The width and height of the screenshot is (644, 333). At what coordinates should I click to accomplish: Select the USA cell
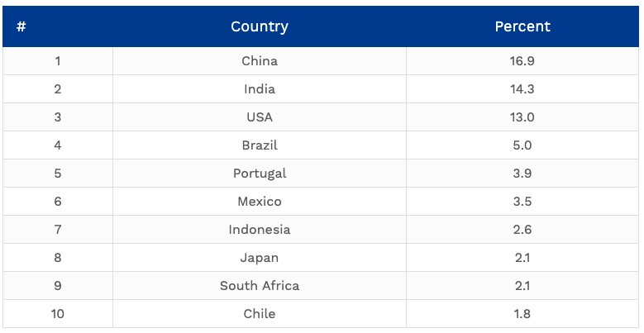tap(260, 117)
